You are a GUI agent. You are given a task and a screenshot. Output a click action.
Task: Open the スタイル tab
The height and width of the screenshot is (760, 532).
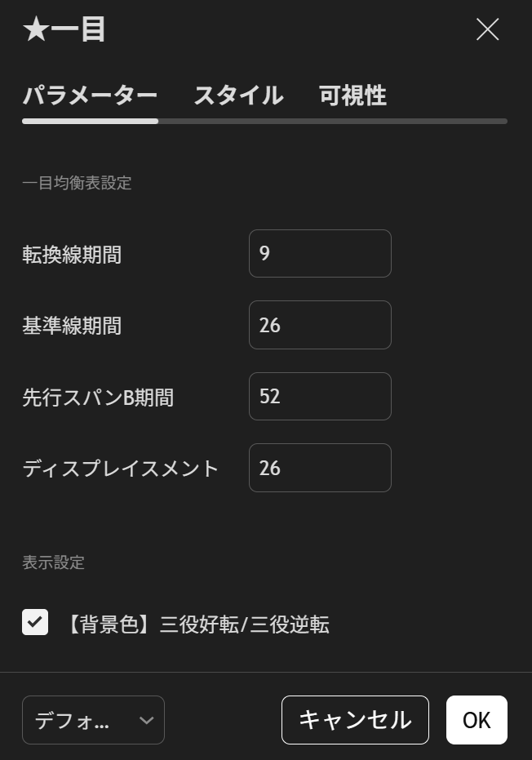coord(238,96)
